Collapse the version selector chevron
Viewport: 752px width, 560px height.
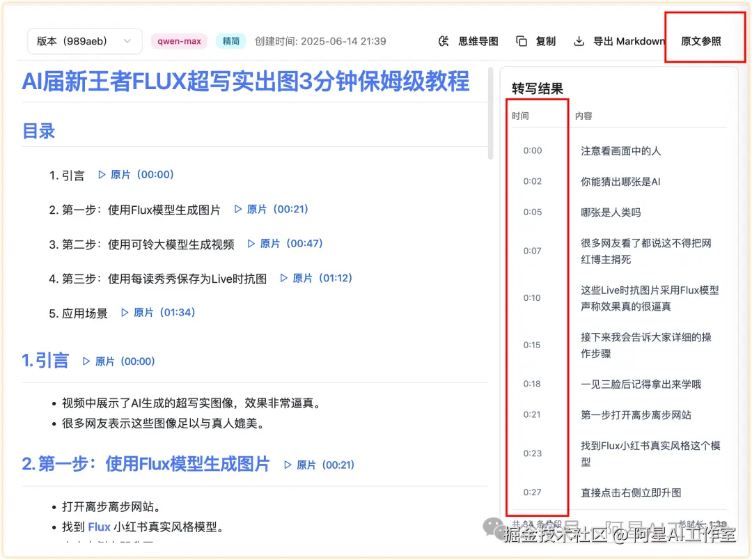coord(127,41)
